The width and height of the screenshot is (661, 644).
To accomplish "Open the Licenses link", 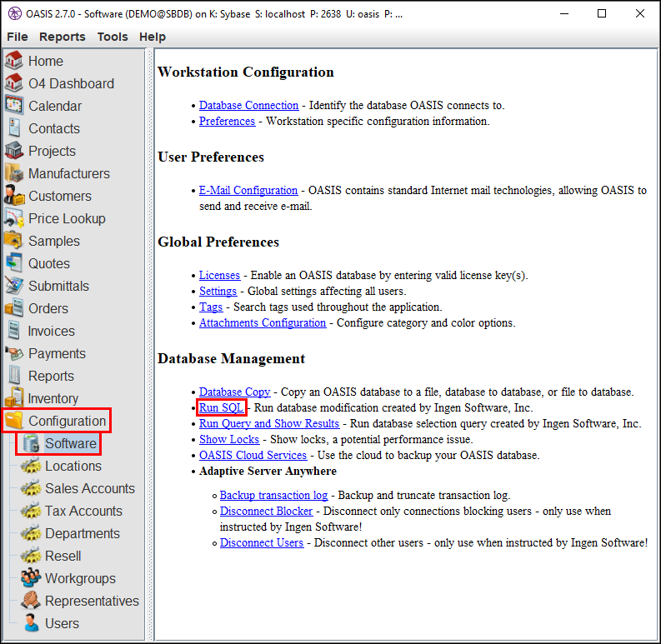I will pos(219,275).
